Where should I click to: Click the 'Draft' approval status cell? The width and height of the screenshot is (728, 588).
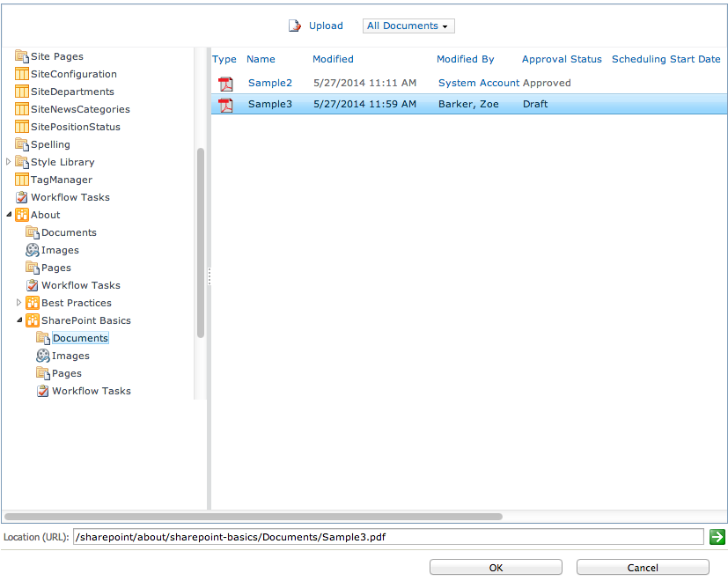[x=535, y=105]
